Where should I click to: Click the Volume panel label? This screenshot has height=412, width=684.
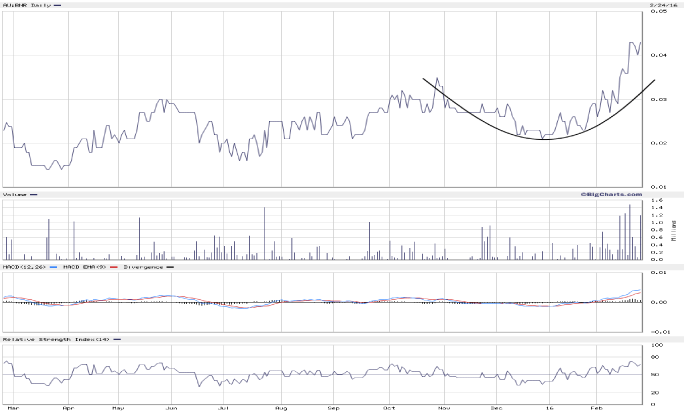tap(15, 194)
